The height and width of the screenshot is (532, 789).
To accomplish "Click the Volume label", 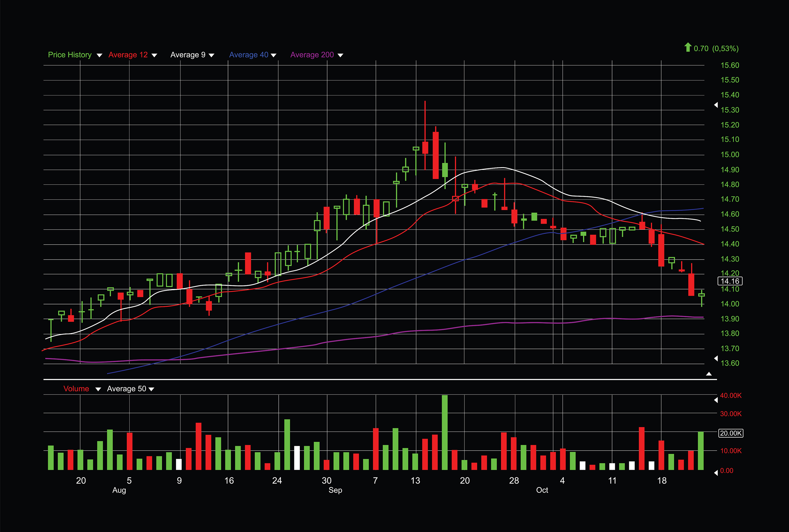I will coord(76,389).
